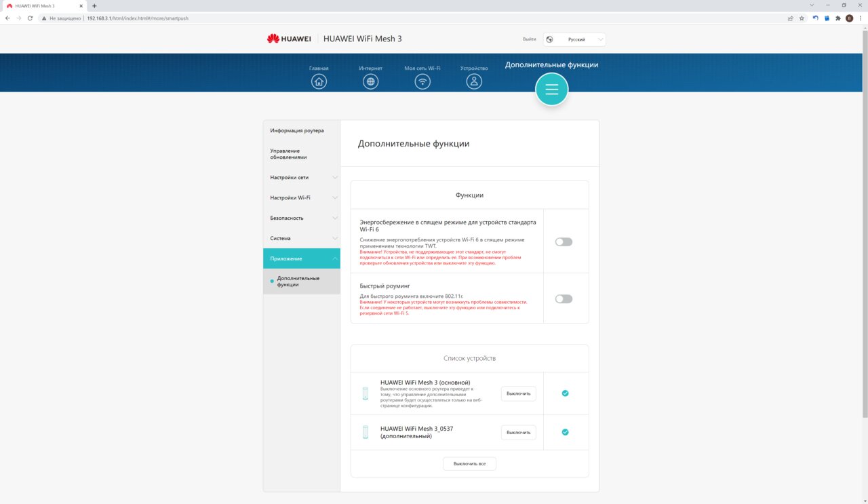Viewport: 868px width, 504px height.
Task: Select Дополнительные функции sidebar item
Action: (x=301, y=282)
